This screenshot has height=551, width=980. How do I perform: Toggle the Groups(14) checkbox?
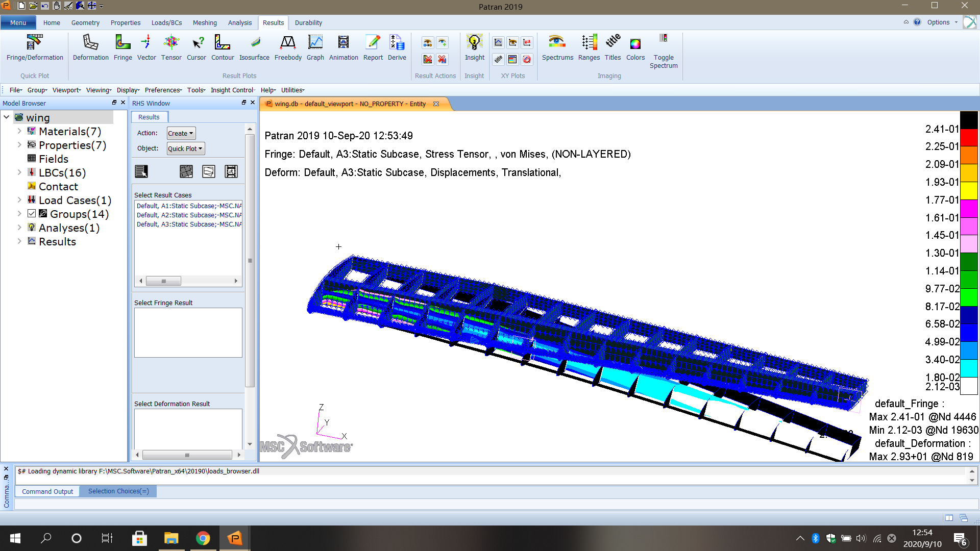tap(32, 214)
